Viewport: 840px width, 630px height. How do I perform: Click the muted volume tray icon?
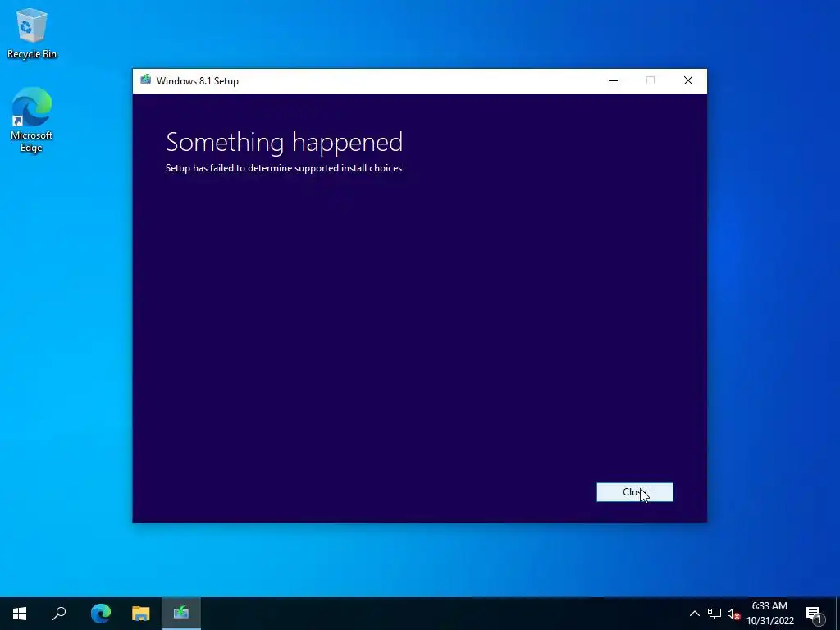[733, 614]
